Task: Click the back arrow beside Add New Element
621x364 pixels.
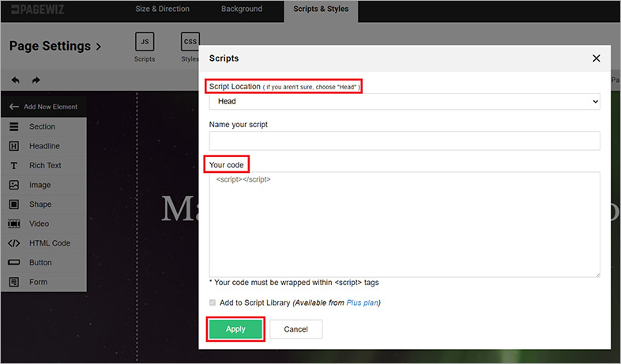Action: click(x=14, y=107)
